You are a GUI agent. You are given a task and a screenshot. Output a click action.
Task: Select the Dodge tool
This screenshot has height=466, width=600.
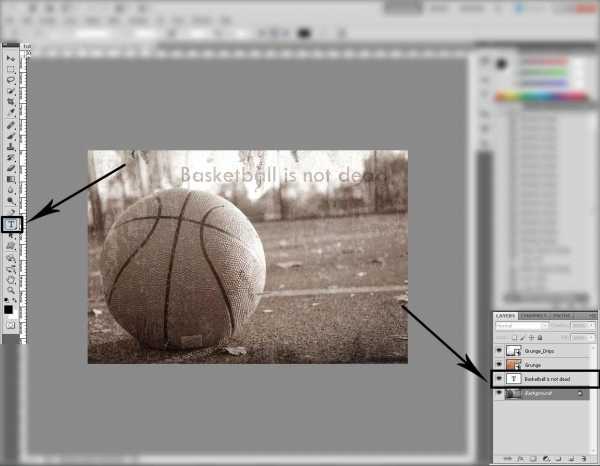(11, 200)
